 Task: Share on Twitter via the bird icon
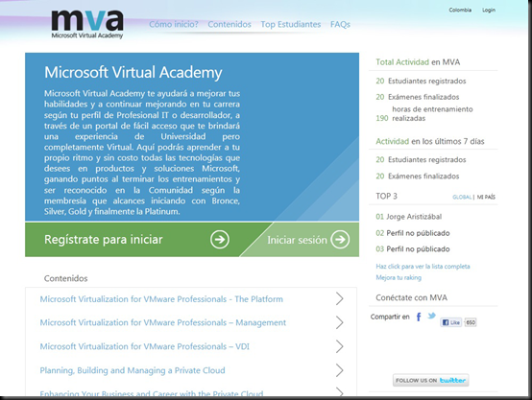(431, 316)
